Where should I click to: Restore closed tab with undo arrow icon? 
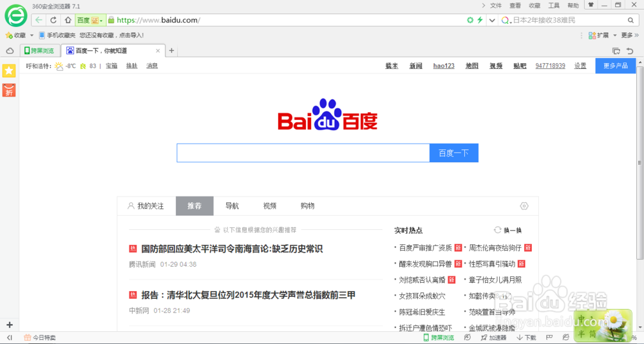630,51
